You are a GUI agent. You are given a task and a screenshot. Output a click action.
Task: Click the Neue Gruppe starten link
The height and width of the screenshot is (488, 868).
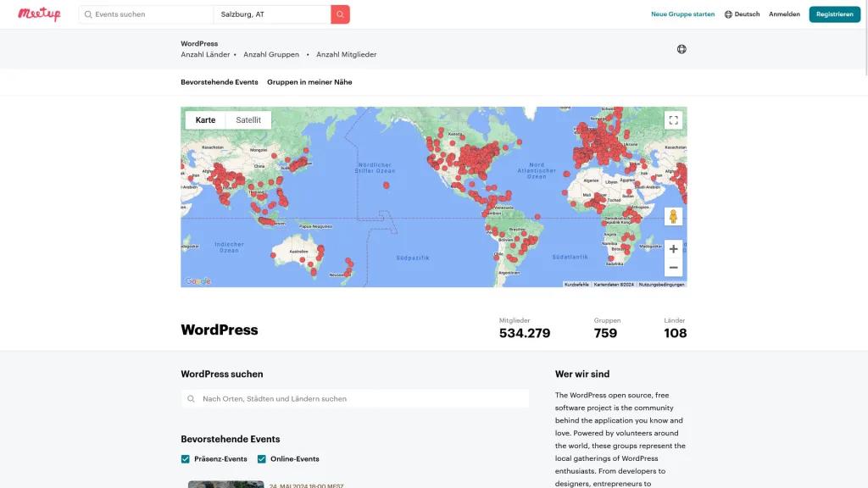682,14
